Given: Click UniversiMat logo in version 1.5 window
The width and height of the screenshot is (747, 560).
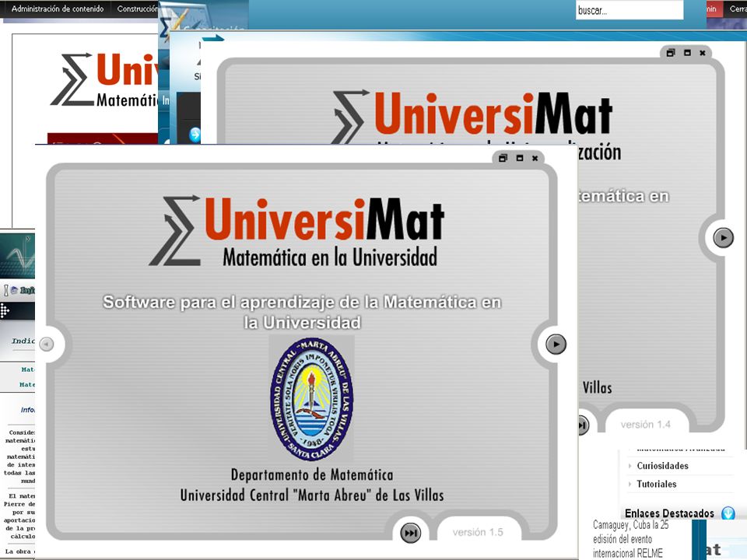Looking at the screenshot, I should click(297, 232).
